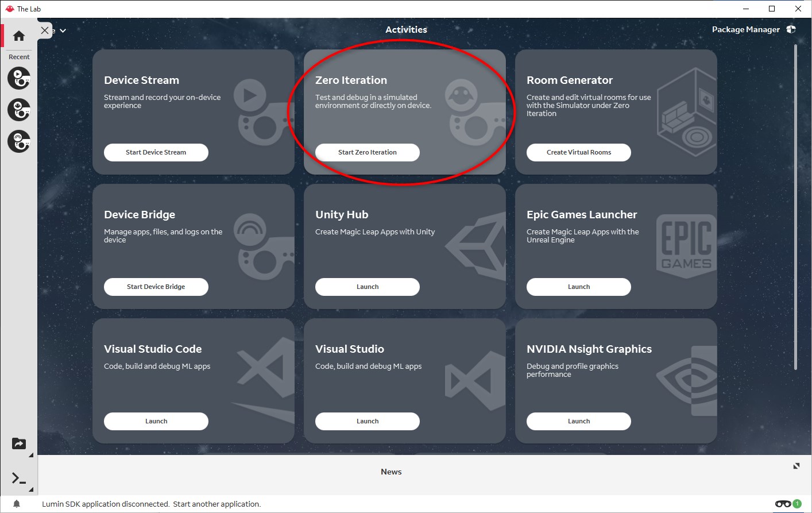The image size is (812, 513).
Task: Click the NVIDIA Nsight Graphics card title
Action: coord(589,349)
